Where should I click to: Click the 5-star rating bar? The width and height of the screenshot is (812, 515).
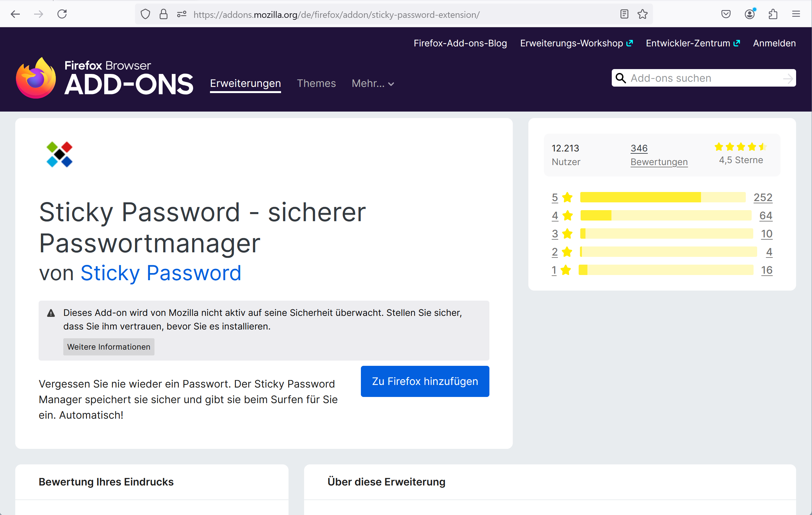(x=663, y=197)
